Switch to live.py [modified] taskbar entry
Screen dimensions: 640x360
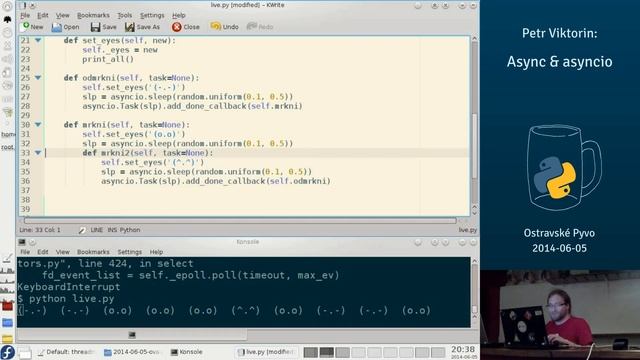coord(267,352)
